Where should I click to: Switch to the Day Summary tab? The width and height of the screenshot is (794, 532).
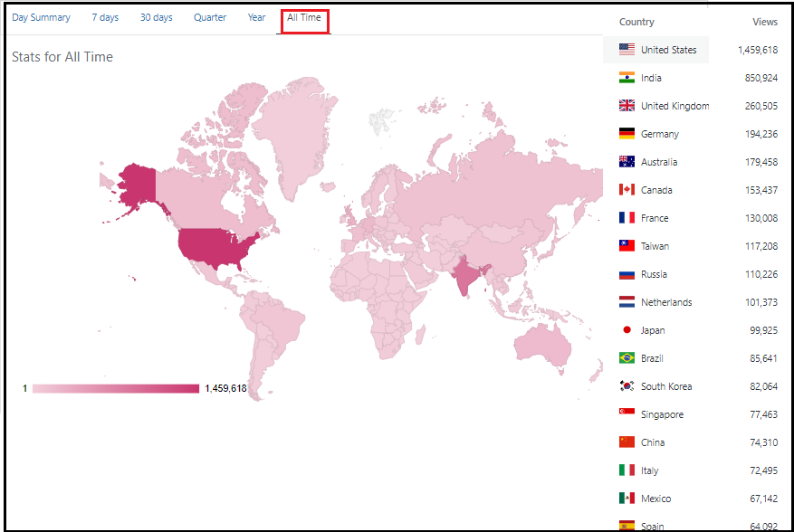coord(41,18)
